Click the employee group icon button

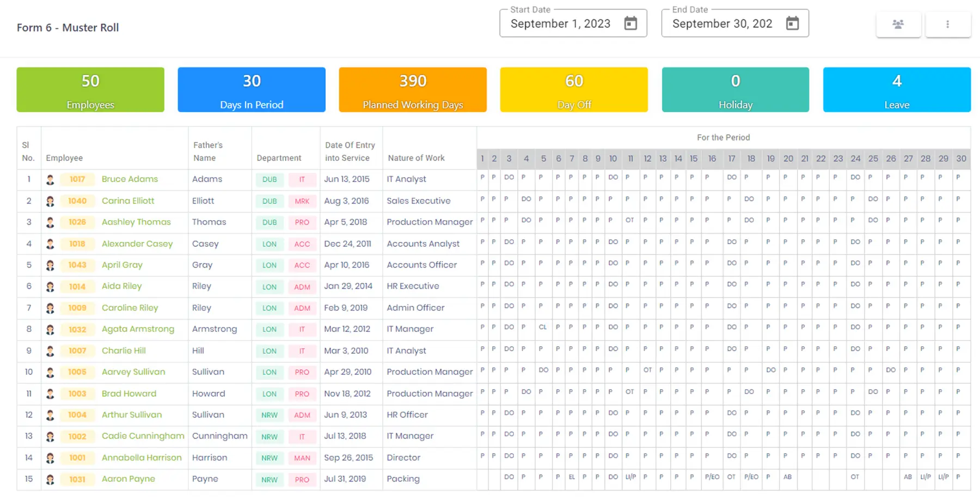(898, 25)
